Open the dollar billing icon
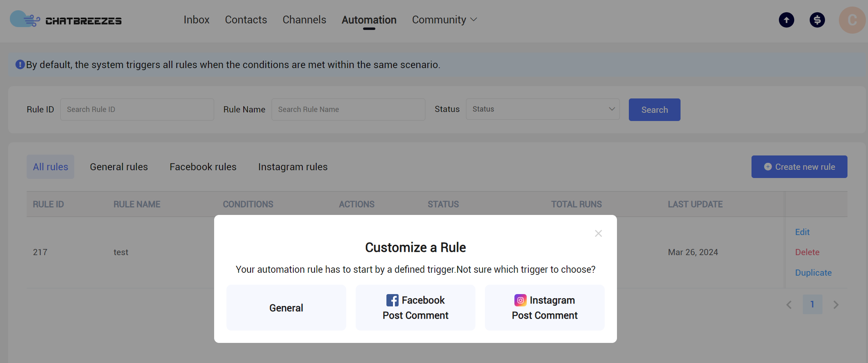The image size is (868, 363). 817,20
